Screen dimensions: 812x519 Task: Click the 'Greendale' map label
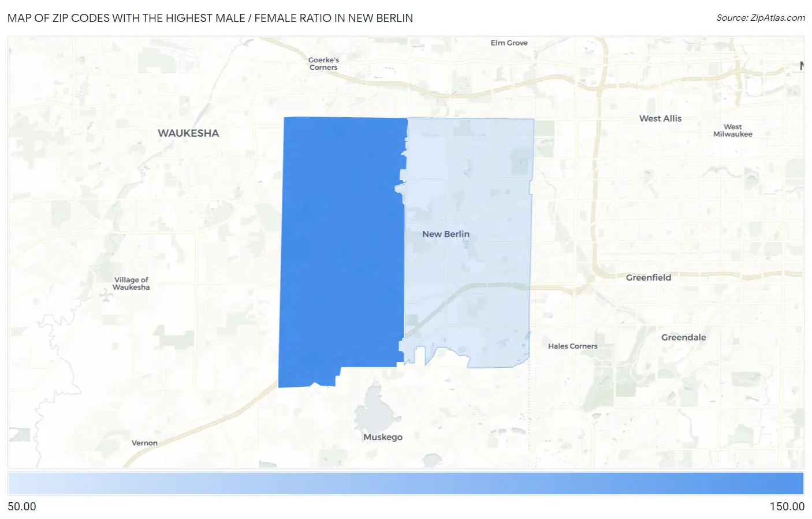[683, 337]
